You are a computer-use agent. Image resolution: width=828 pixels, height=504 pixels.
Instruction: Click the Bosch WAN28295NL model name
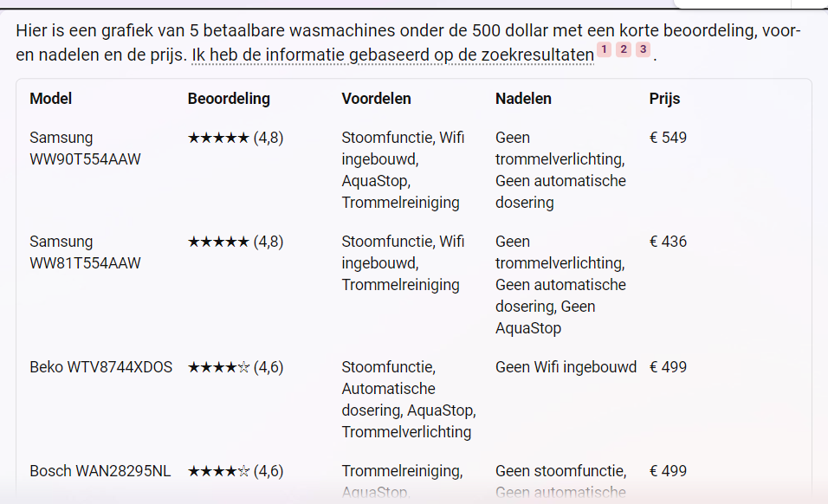100,471
